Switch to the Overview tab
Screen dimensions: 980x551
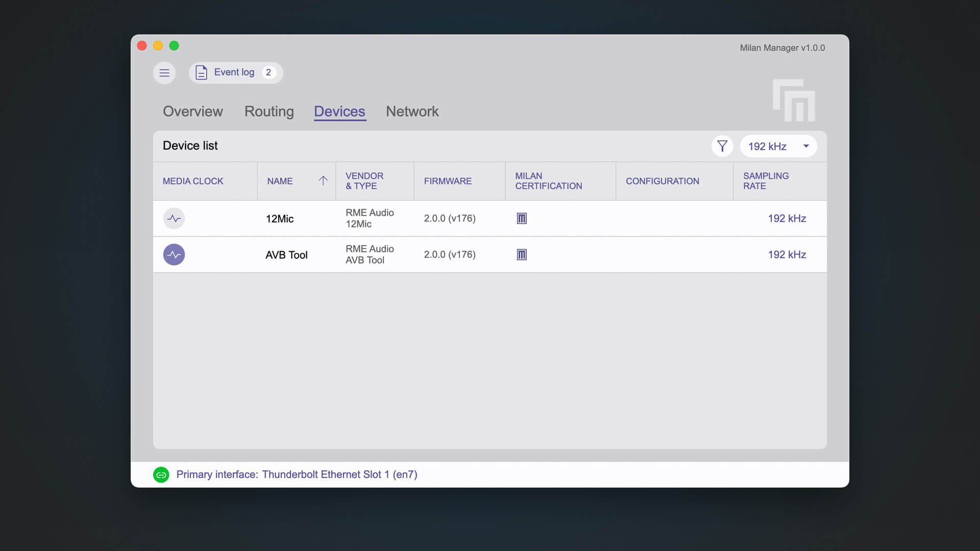coord(193,111)
